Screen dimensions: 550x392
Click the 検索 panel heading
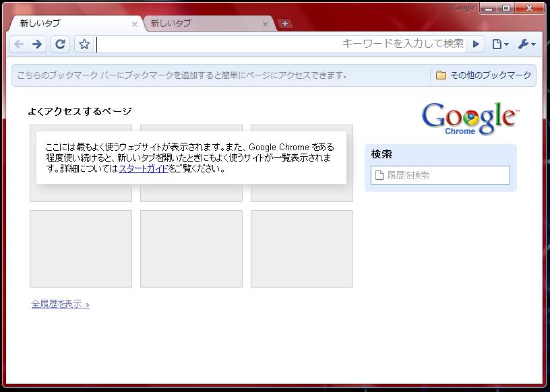pos(381,154)
